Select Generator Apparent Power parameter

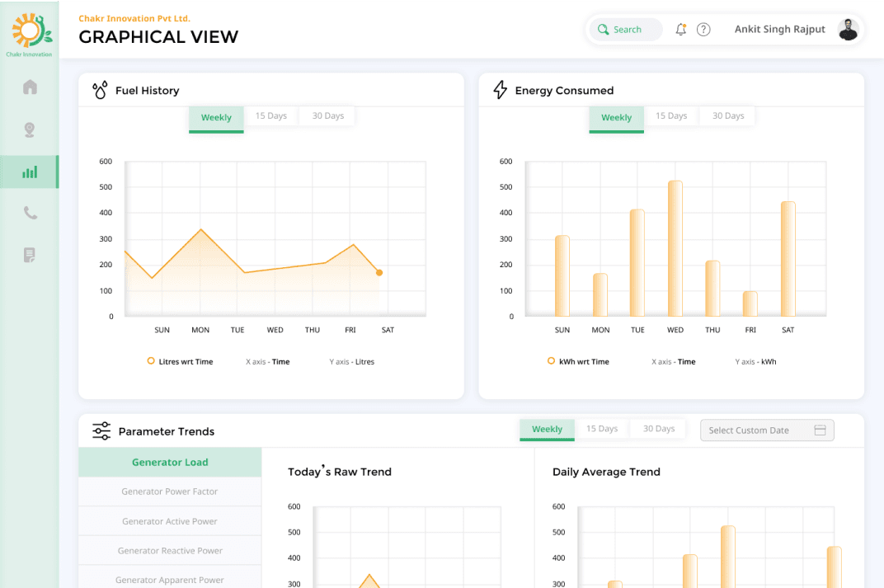tap(170, 577)
